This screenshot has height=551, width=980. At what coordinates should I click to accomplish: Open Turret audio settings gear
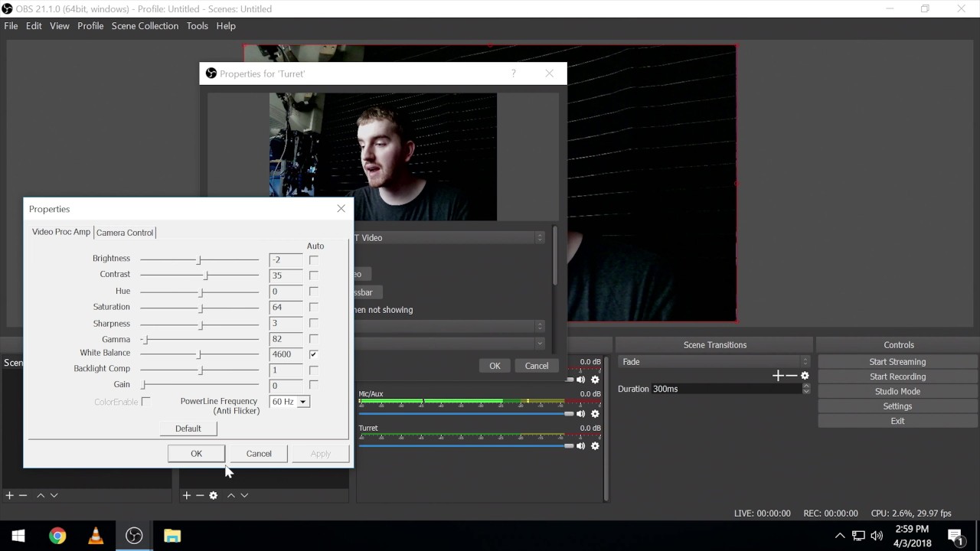[x=595, y=446]
